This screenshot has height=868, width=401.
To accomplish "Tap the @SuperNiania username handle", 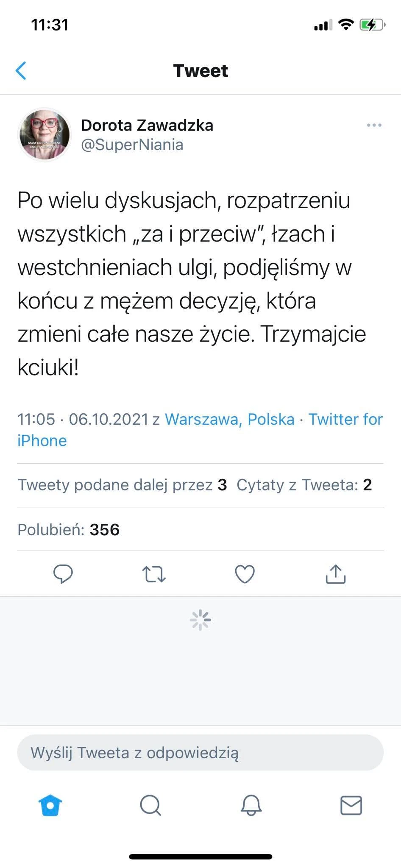I will point(132,145).
